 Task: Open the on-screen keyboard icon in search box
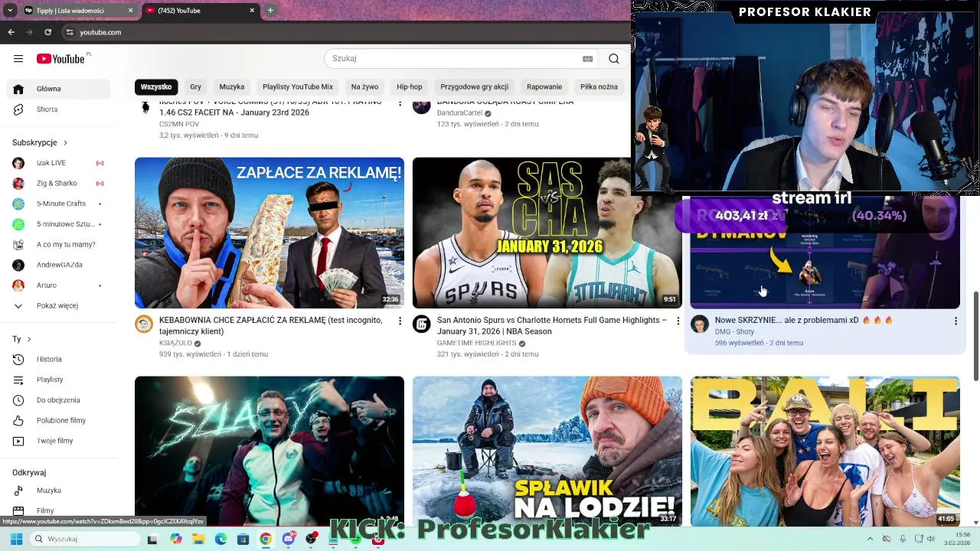588,59
